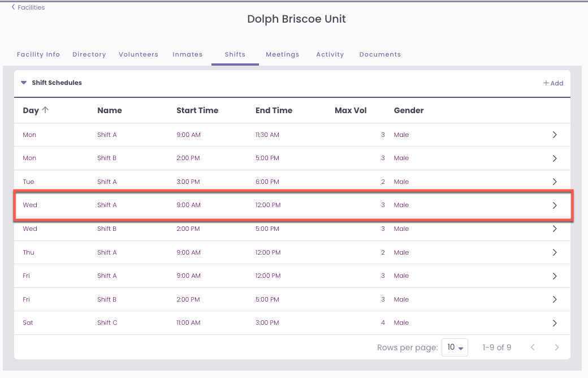Switch to the Activity tab
The width and height of the screenshot is (588, 378).
330,54
